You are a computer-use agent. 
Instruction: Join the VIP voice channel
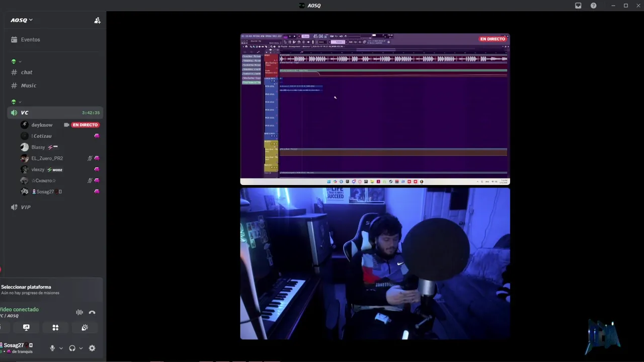click(54, 207)
